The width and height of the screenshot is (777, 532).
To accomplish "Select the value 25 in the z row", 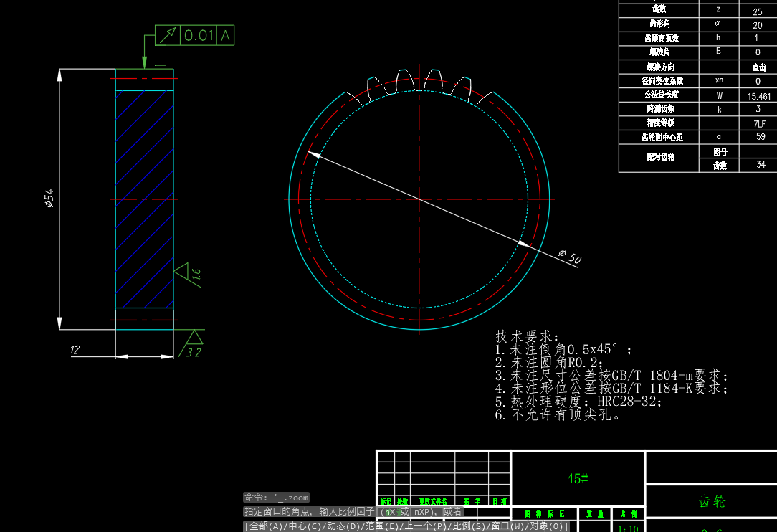I will coord(758,11).
